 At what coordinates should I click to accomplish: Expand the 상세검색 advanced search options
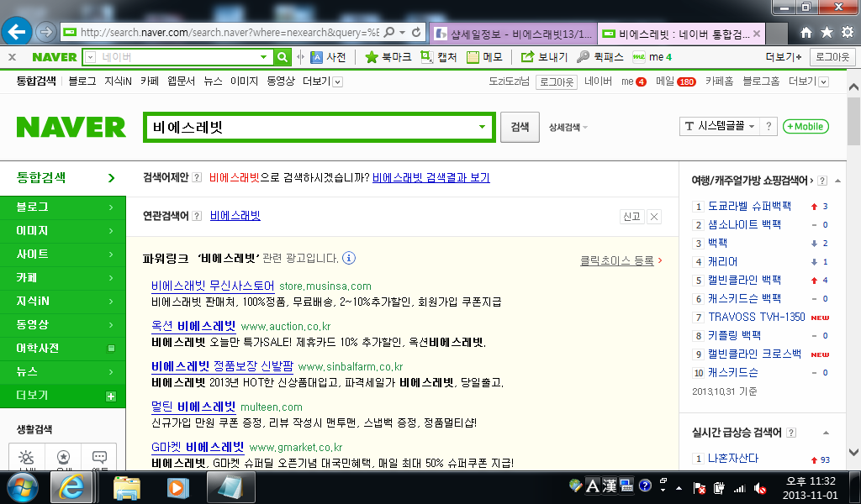568,127
